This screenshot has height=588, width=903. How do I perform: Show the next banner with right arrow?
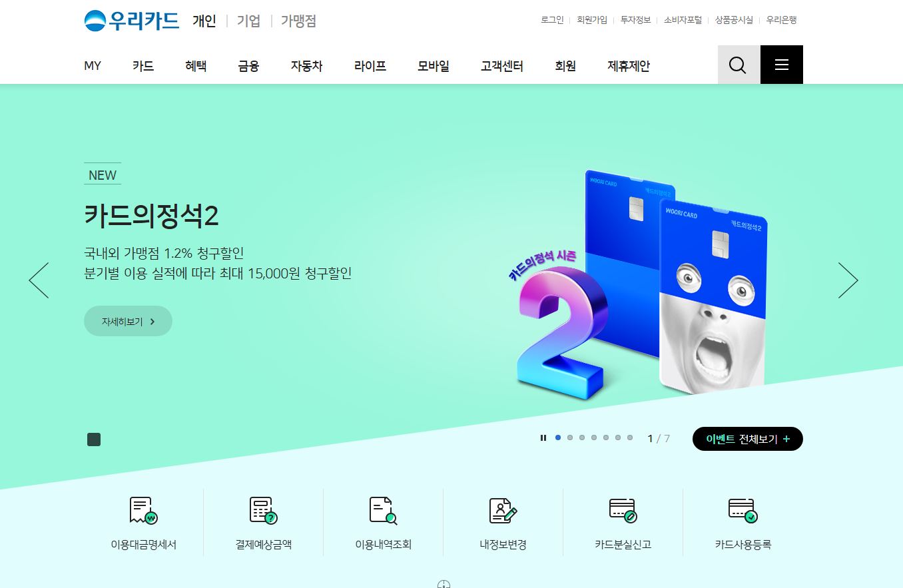point(848,280)
